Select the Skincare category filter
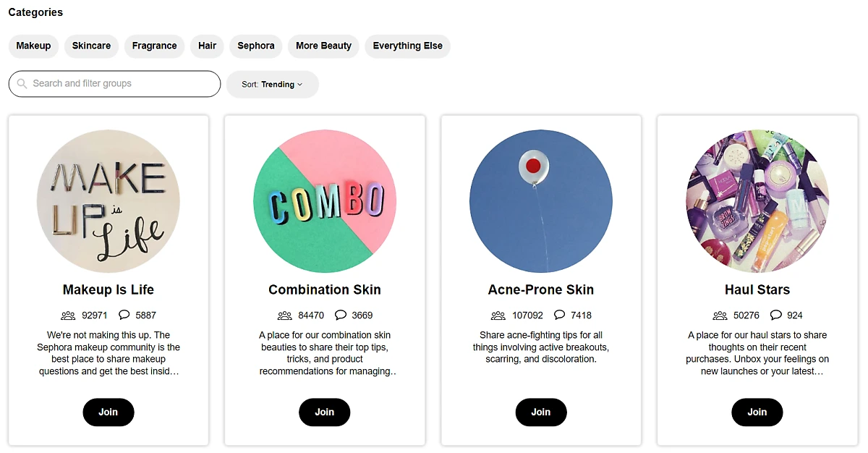 (91, 46)
